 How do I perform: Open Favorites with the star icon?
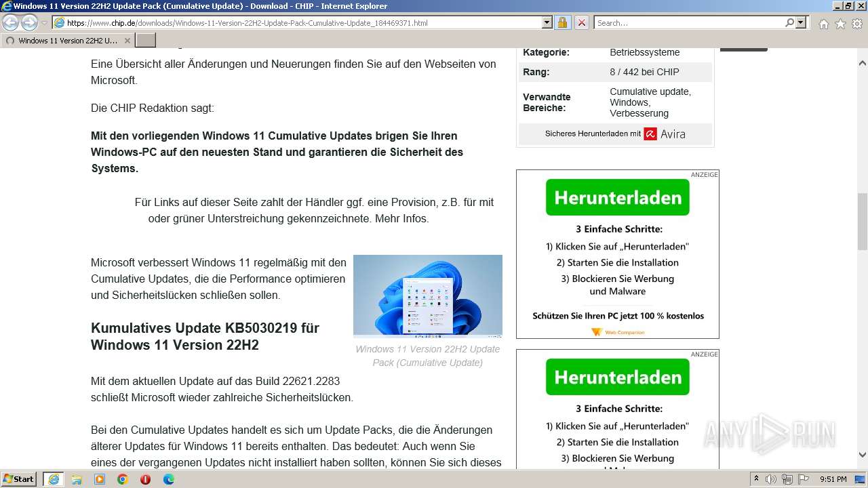point(840,24)
